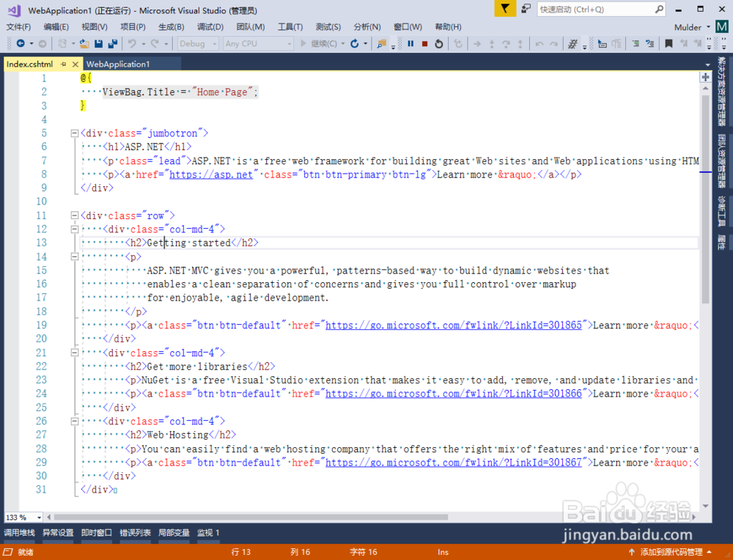Open the 属性 side panel tab
The image size is (733, 560).
722,242
